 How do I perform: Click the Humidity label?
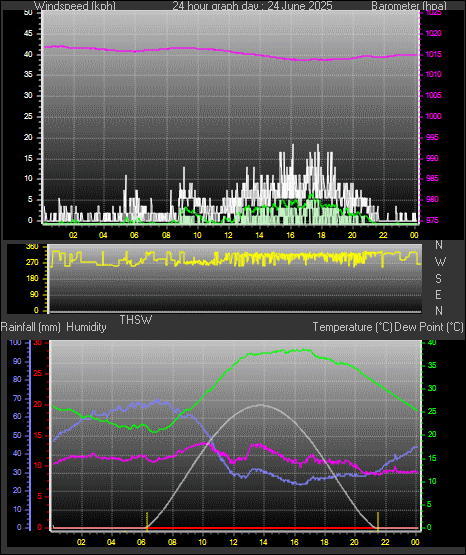(x=86, y=327)
